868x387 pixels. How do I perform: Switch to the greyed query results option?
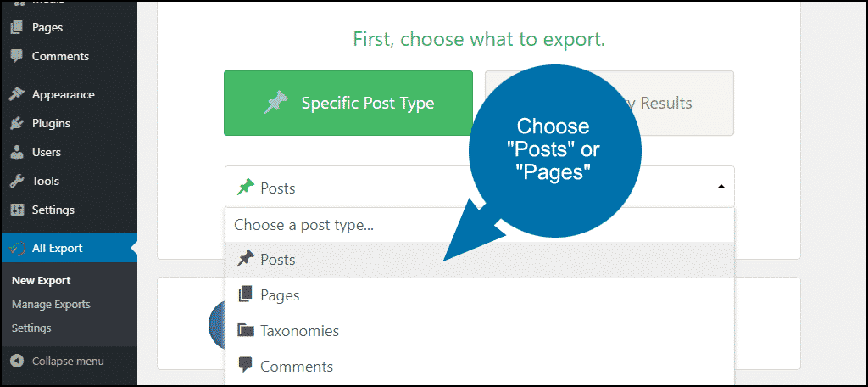pos(609,104)
